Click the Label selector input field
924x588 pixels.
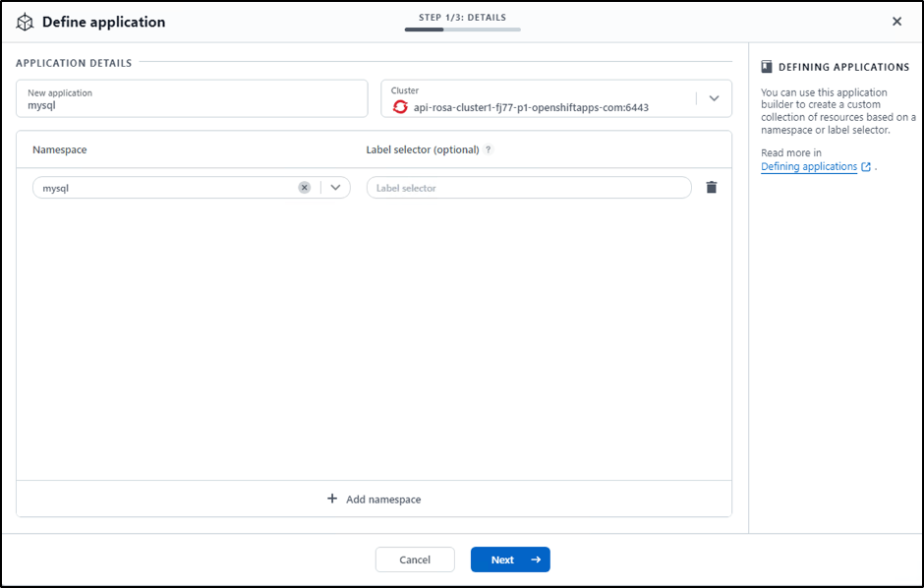pyautogui.click(x=529, y=188)
